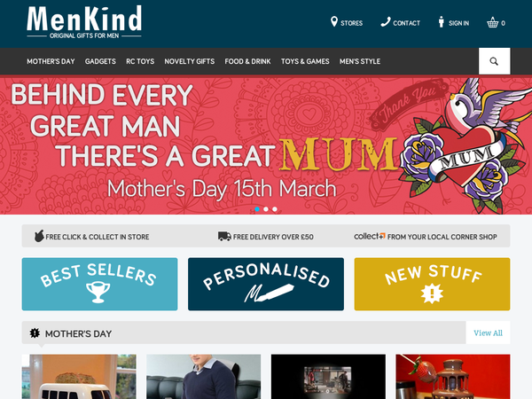Click the search magnifier icon

(494, 61)
